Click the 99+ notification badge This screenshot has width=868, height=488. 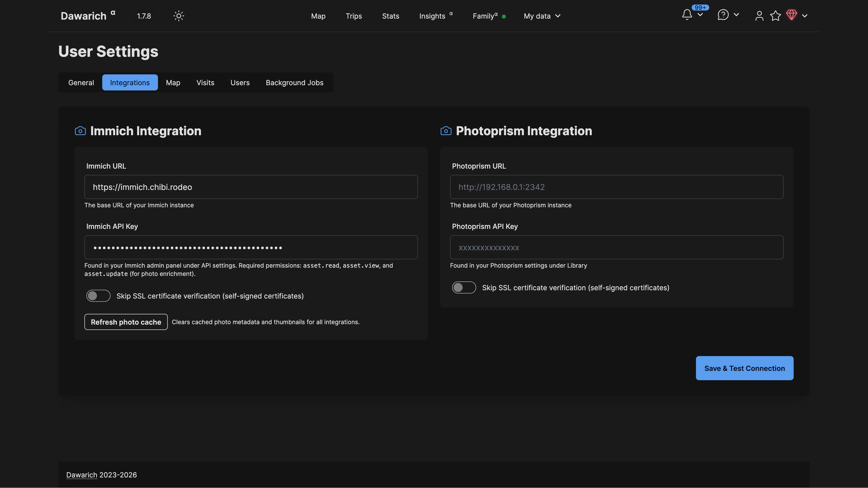700,8
